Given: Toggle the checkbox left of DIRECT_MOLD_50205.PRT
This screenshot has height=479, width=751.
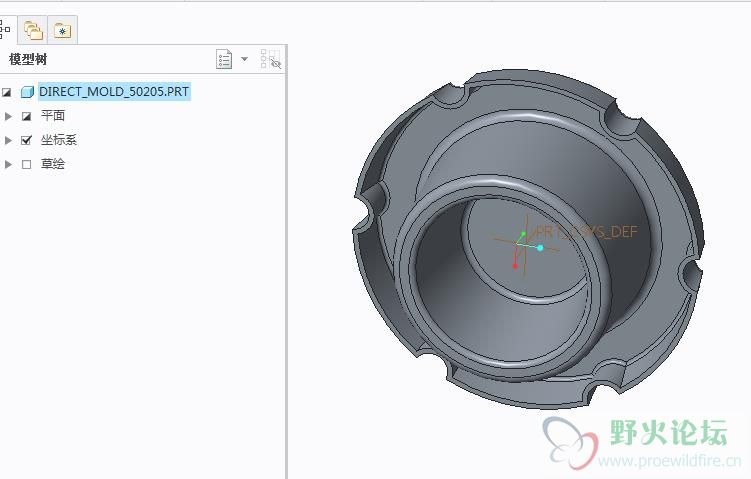Looking at the screenshot, I should [x=7, y=92].
